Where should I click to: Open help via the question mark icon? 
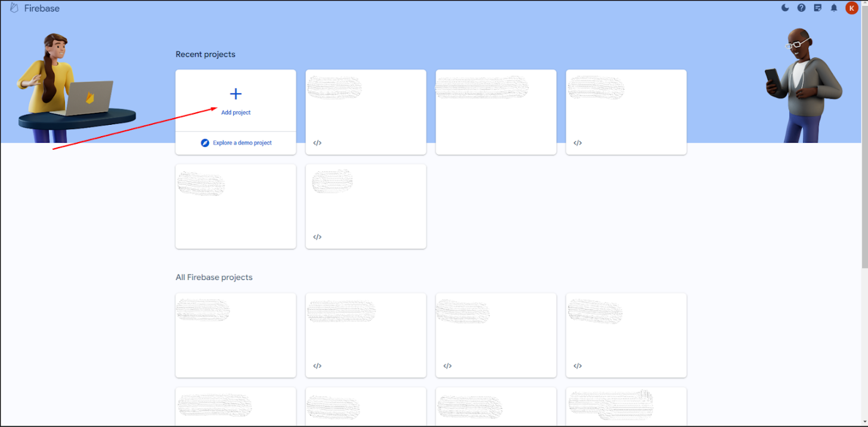coord(801,8)
